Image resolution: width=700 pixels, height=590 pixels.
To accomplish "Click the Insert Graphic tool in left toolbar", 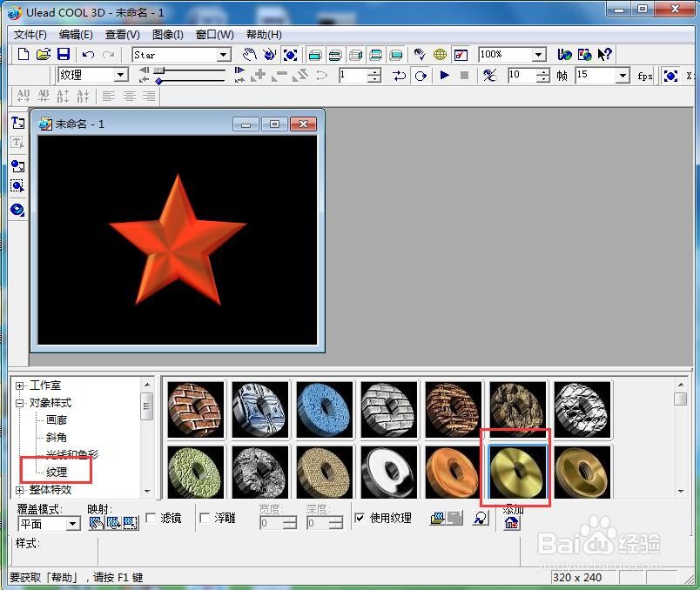I will [x=18, y=166].
